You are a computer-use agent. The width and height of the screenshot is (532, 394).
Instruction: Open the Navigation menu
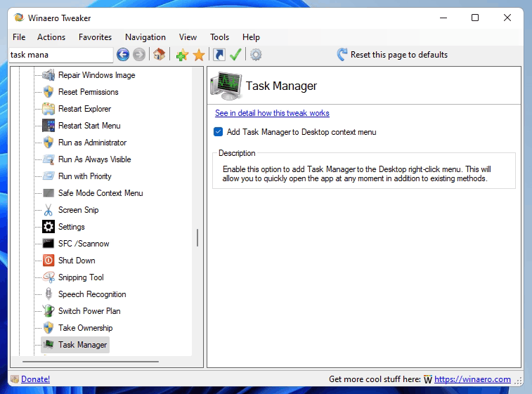click(145, 37)
